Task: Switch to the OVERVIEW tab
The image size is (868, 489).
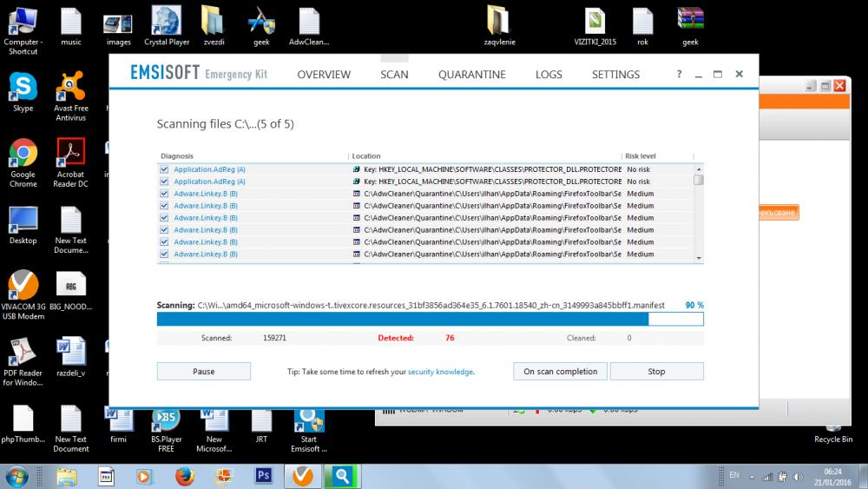Action: [324, 74]
